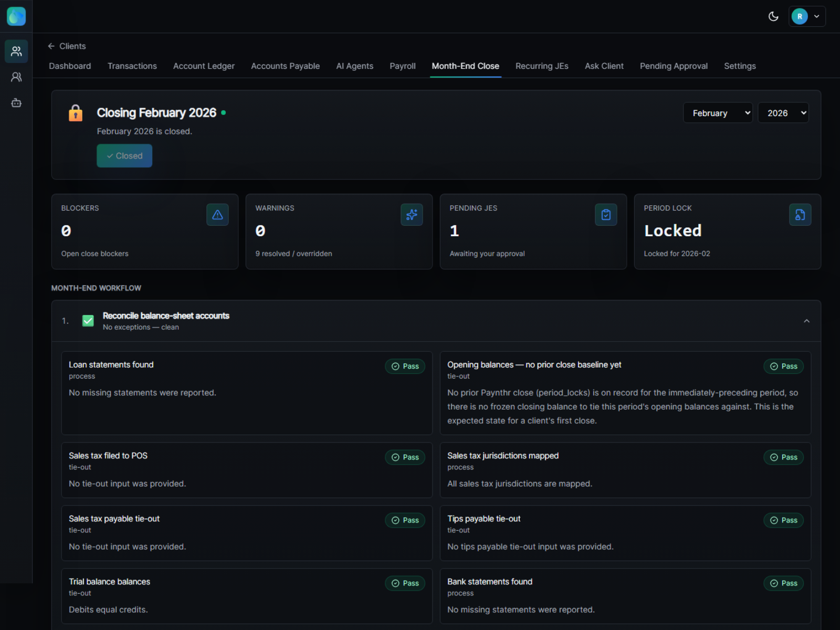Open the February month dropdown
The width and height of the screenshot is (840, 630).
(718, 113)
